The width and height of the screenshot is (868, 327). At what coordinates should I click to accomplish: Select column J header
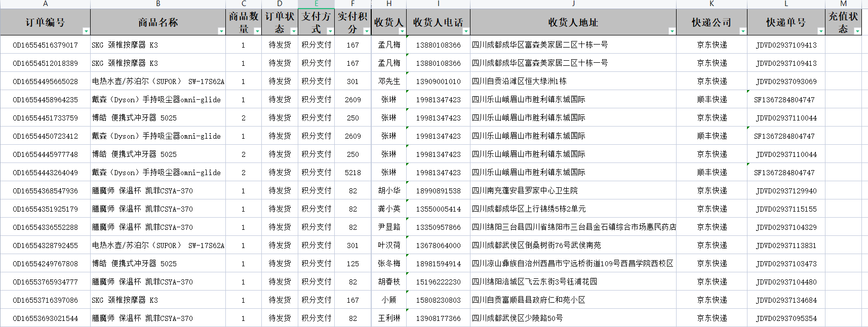[573, 4]
